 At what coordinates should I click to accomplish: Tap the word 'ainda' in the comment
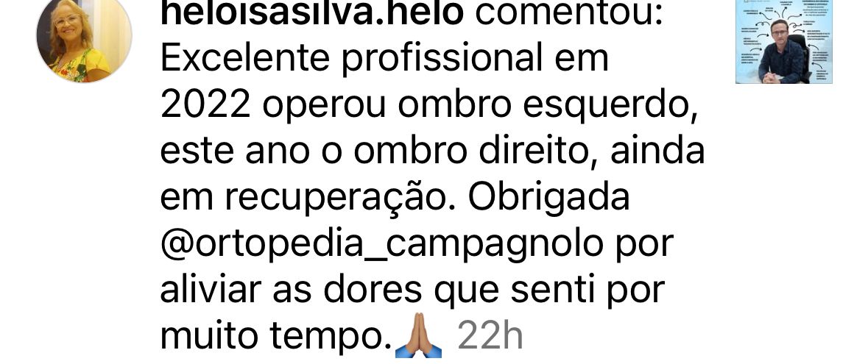(657, 151)
